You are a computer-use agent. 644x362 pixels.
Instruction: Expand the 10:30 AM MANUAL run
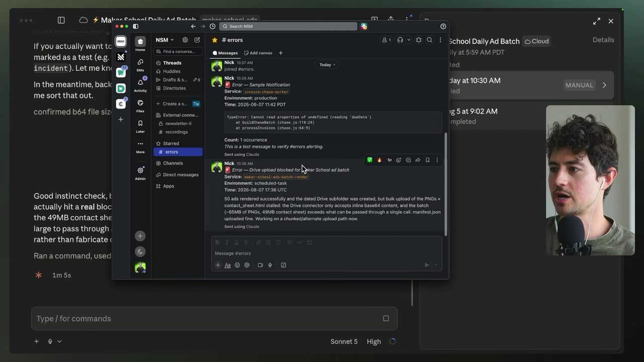[x=604, y=85]
